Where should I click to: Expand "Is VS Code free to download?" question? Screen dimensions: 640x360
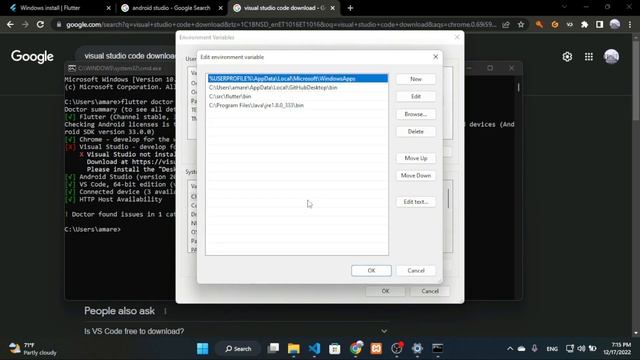click(236, 331)
